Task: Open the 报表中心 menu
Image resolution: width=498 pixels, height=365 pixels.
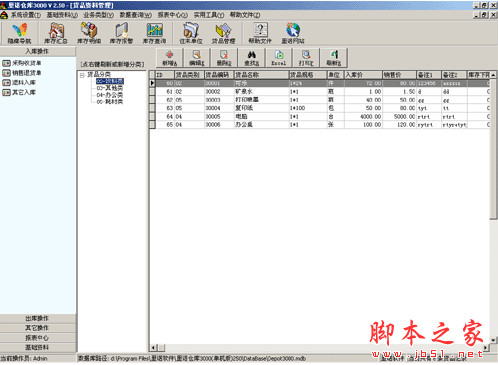Action: point(173,15)
